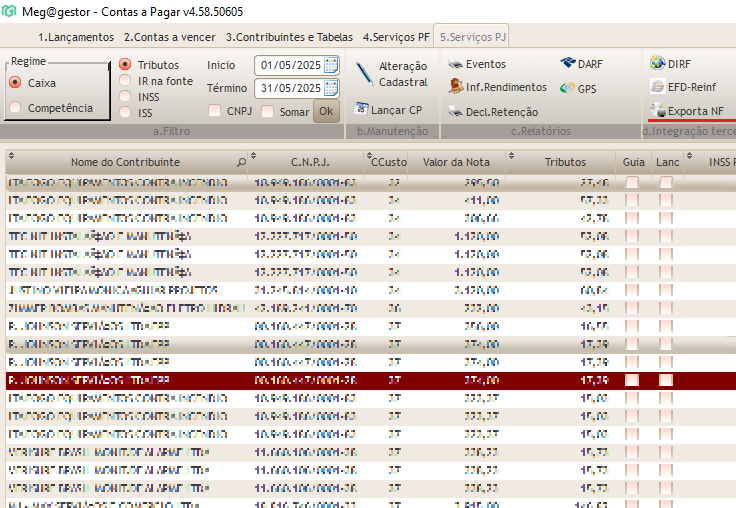The width and height of the screenshot is (736, 508).
Task: Open the DIRF integration
Action: tap(658, 64)
